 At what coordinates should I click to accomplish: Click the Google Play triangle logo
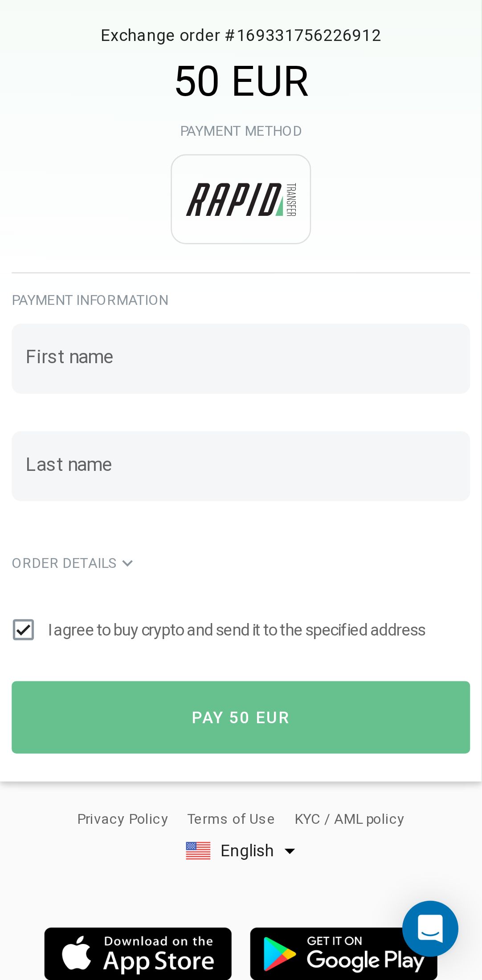click(x=279, y=954)
